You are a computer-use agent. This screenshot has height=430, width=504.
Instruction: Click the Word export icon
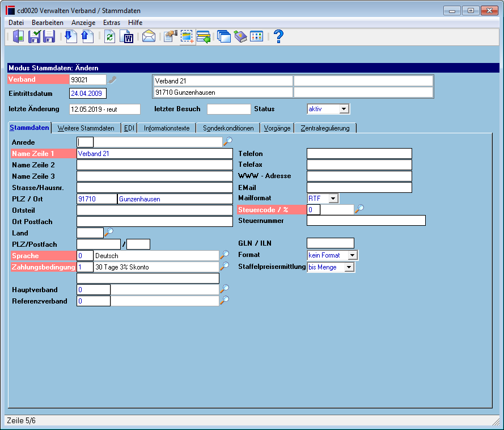pyautogui.click(x=126, y=36)
